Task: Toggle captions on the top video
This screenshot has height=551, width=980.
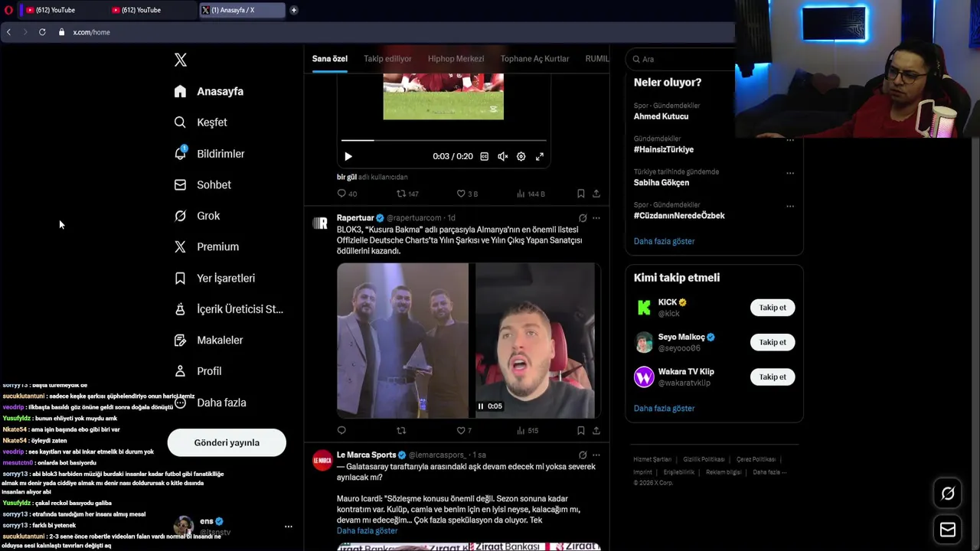Action: tap(484, 156)
